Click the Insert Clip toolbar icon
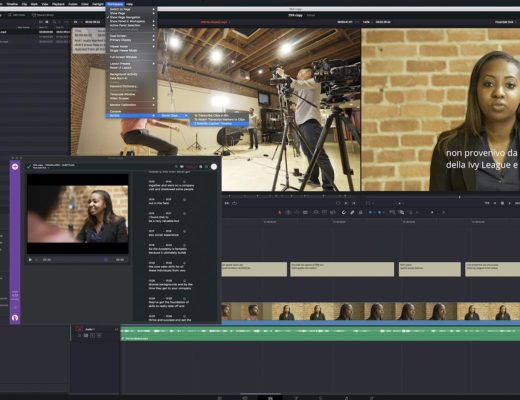Viewport: 520px width, 400px height. pos(316,212)
